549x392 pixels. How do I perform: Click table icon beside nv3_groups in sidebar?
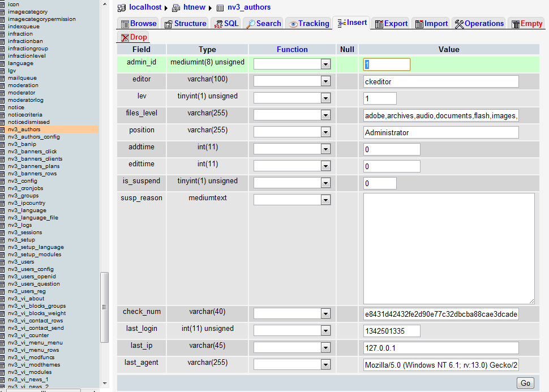[2, 196]
